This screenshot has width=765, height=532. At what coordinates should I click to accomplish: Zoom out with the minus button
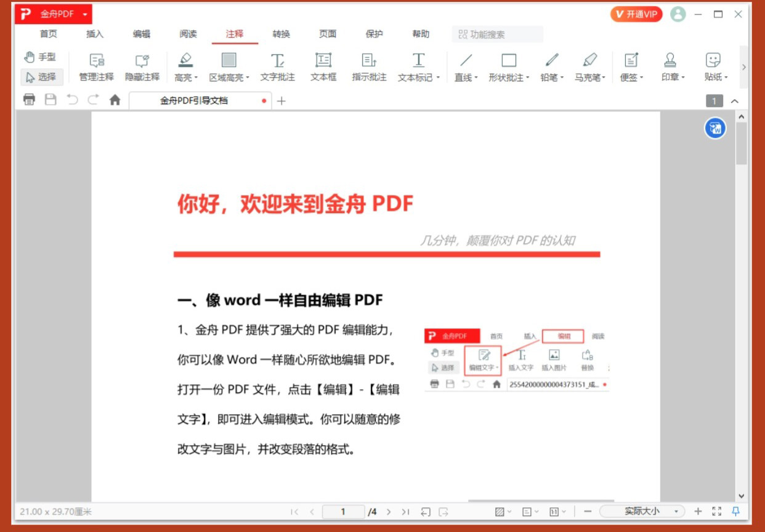pyautogui.click(x=588, y=512)
